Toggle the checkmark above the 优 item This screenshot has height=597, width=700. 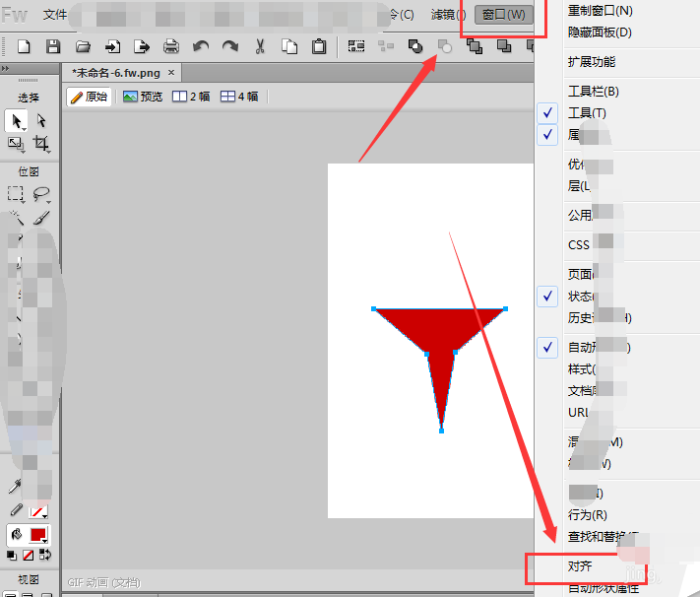[547, 135]
